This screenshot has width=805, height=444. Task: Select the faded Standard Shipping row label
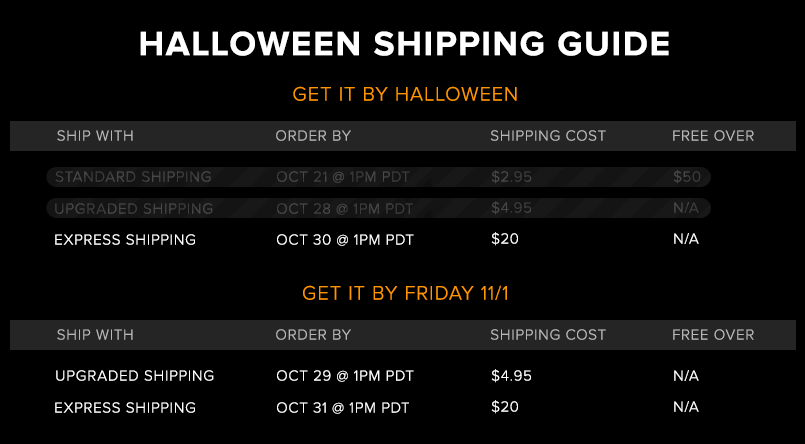pyautogui.click(x=133, y=177)
